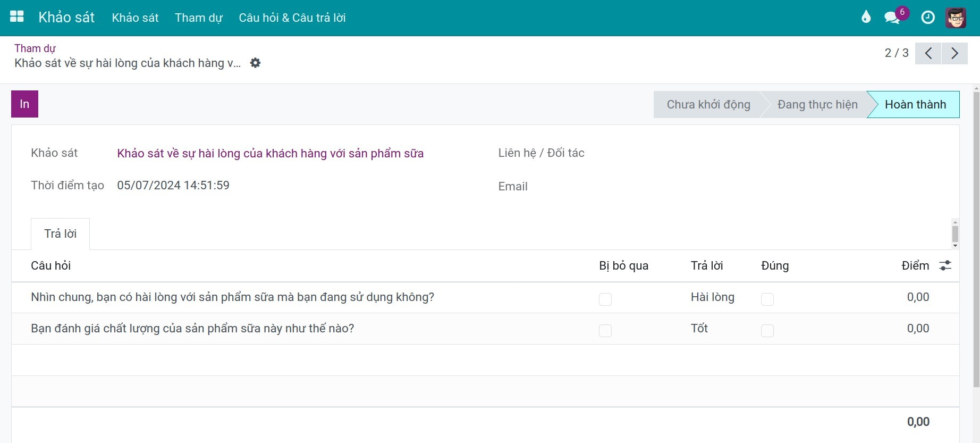Screen dimensions: 980x443
Task: Sort by 'Bị bỏ qua' column header
Action: click(623, 265)
